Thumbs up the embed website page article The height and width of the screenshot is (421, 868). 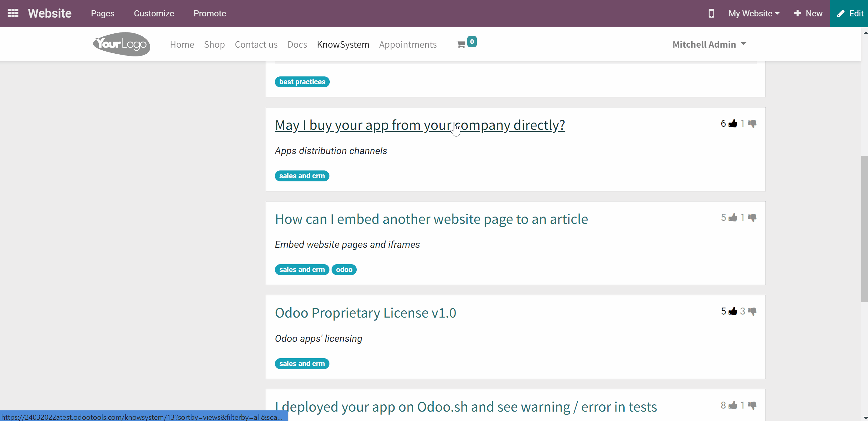(x=733, y=217)
